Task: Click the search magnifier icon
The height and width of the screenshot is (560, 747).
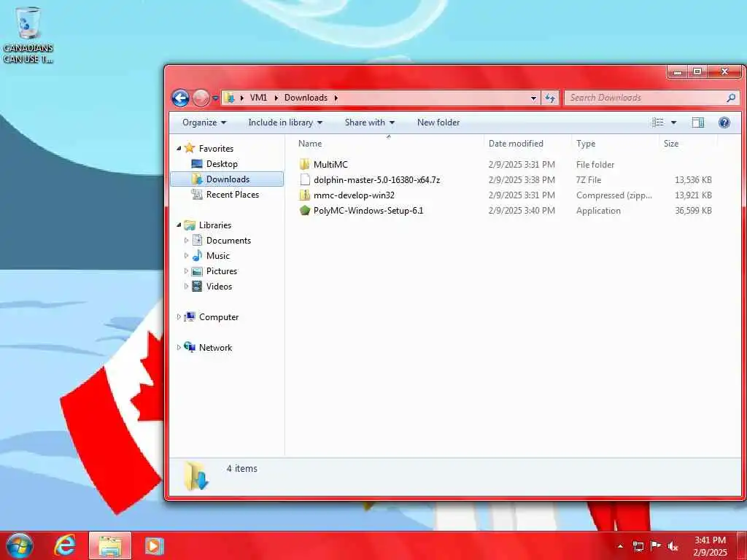Action: (731, 98)
